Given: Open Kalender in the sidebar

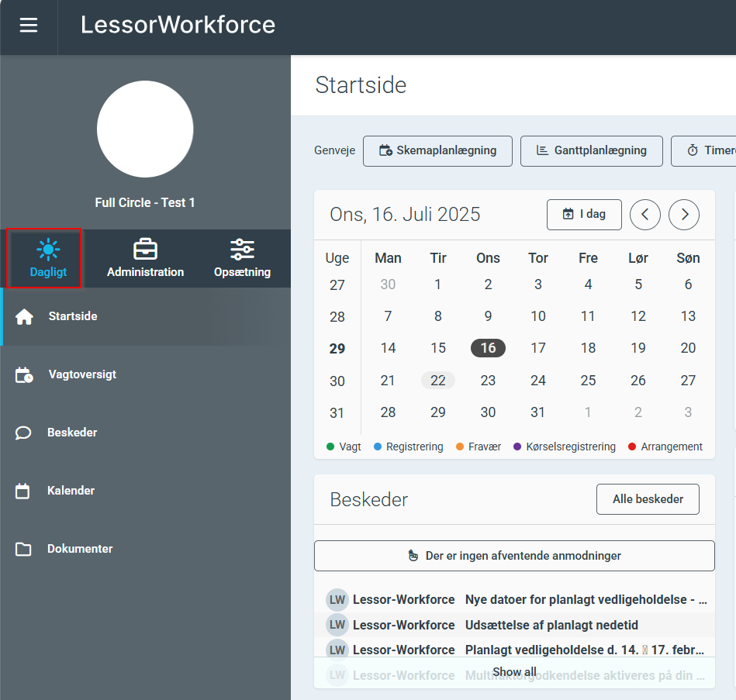Looking at the screenshot, I should [71, 491].
